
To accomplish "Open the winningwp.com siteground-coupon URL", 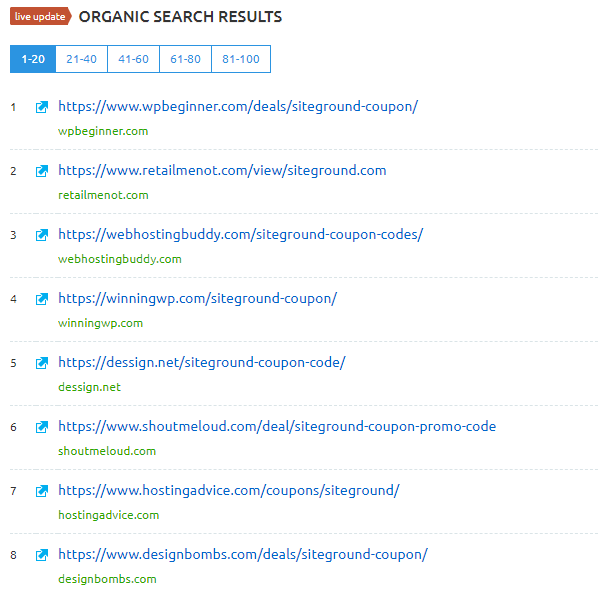I will coord(198,298).
